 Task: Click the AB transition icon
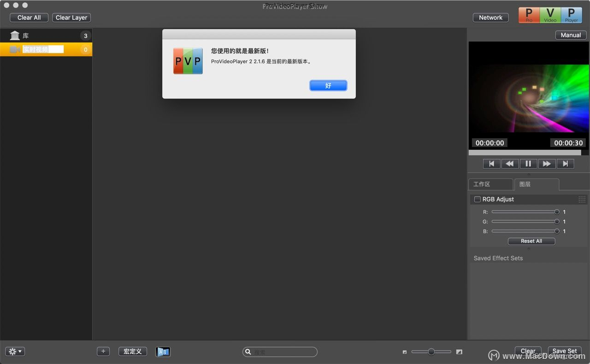pos(163,352)
